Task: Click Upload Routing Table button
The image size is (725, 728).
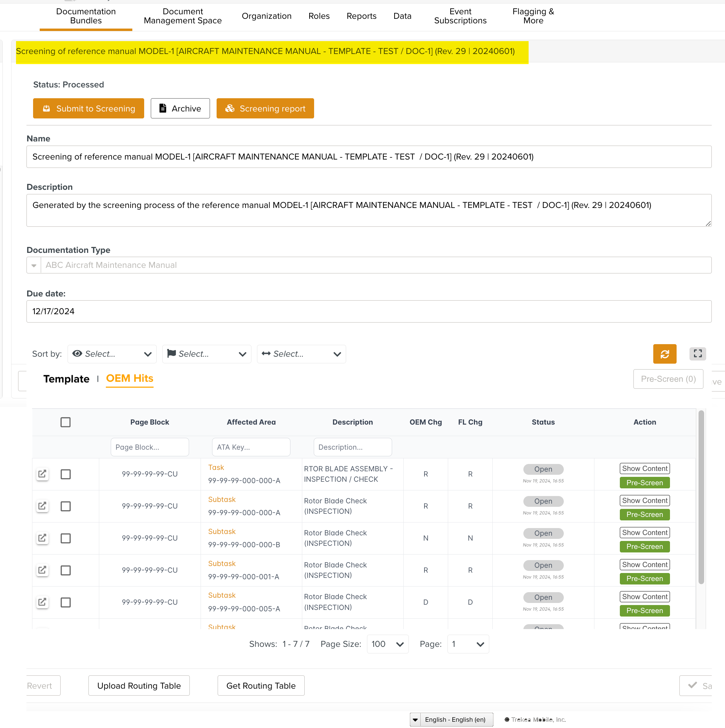Action: (139, 686)
